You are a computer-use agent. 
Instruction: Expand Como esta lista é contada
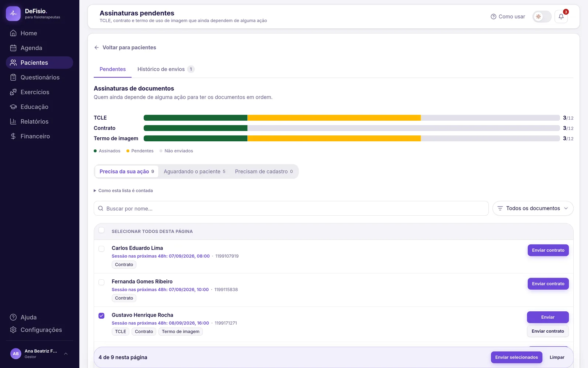(x=123, y=191)
